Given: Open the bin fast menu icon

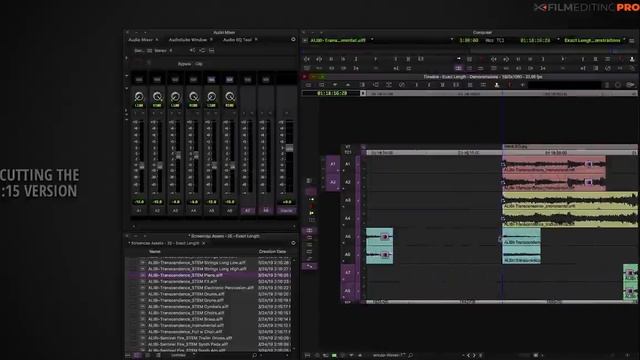Looking at the screenshot, I should pos(293,243).
